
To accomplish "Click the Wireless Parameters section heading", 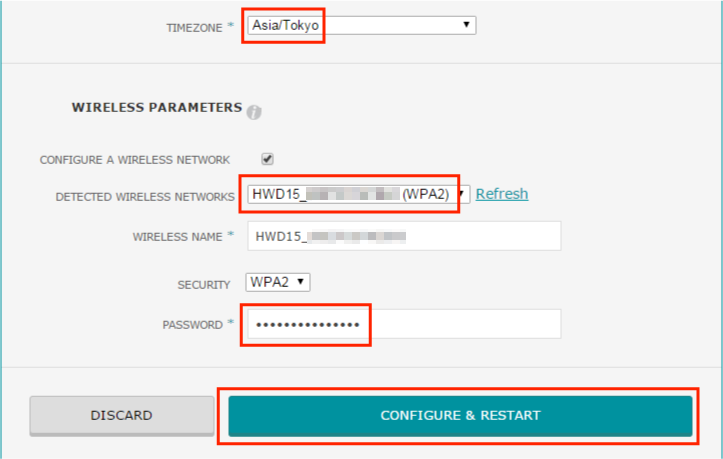I will pos(157,107).
